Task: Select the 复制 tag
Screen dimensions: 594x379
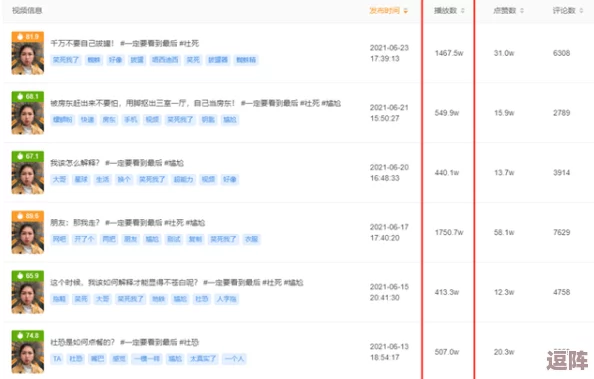Action: click(195, 239)
